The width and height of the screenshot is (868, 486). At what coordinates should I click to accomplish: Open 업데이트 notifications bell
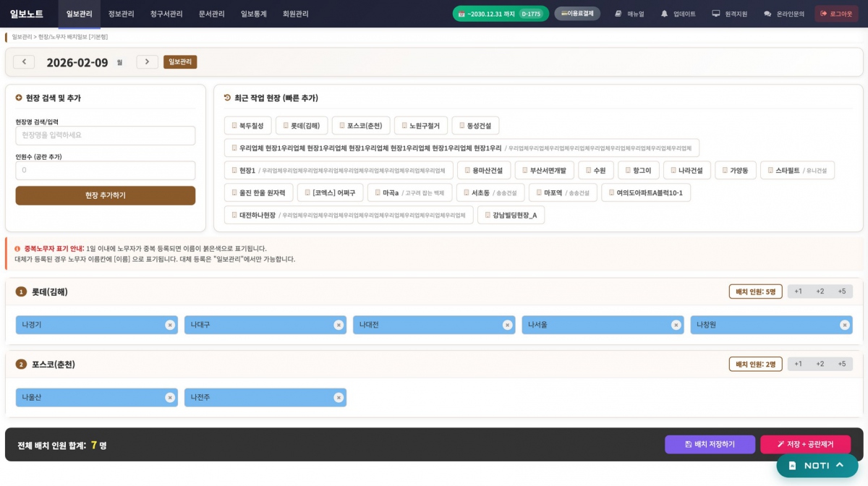click(x=678, y=14)
